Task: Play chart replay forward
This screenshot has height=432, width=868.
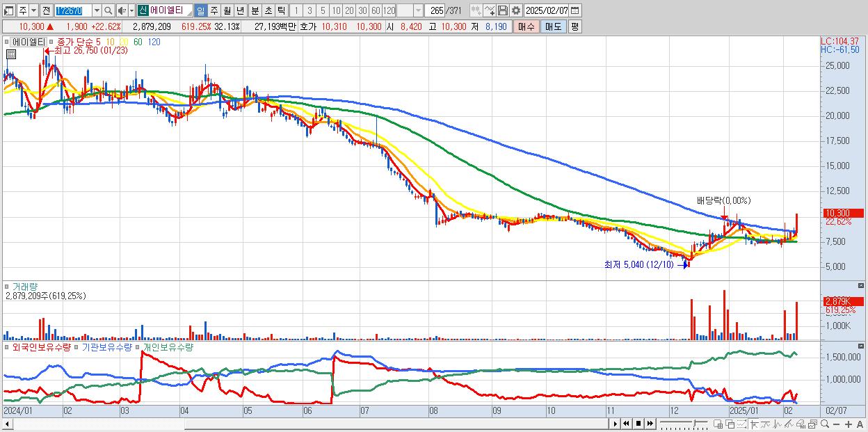Action: (x=616, y=424)
